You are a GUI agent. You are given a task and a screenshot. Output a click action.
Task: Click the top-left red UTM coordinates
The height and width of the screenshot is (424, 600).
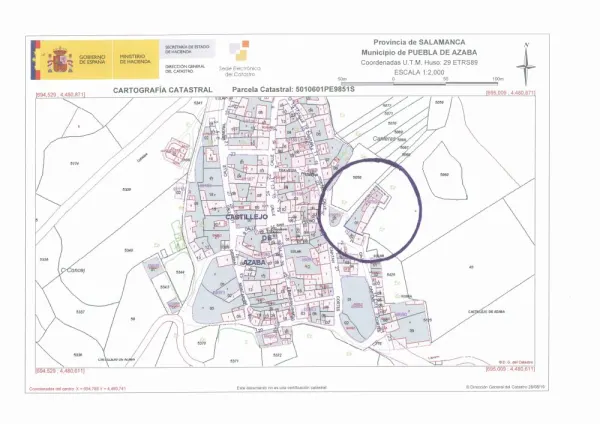tap(60, 94)
